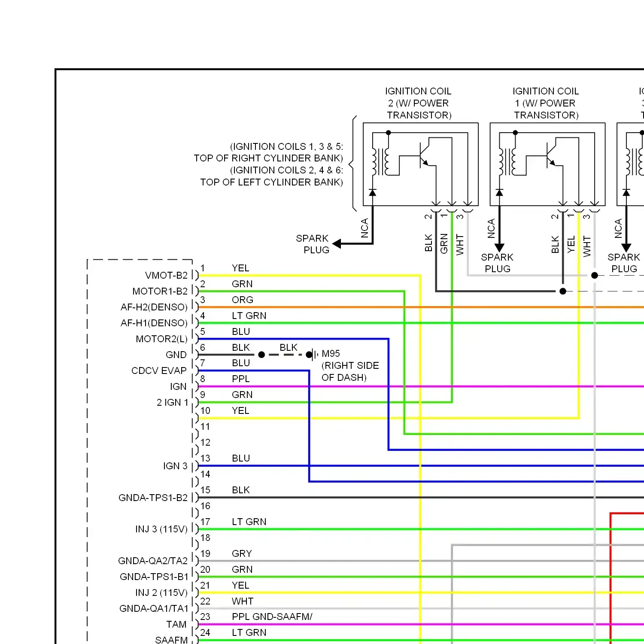Click the GRY wire label at pin 19

(242, 553)
